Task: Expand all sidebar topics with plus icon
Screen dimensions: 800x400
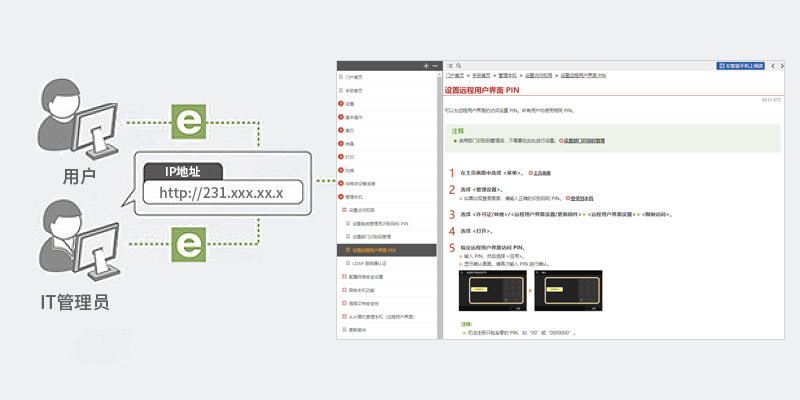Action: tap(427, 66)
